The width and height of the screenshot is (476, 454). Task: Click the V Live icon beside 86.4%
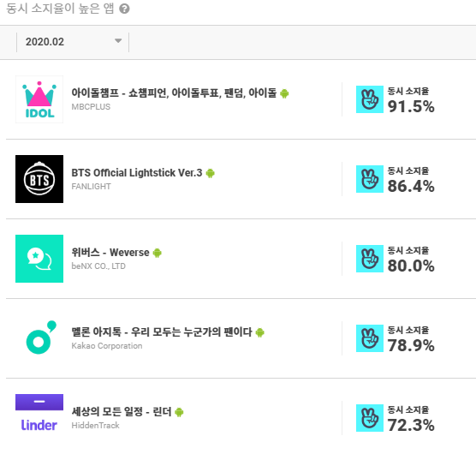(370, 179)
